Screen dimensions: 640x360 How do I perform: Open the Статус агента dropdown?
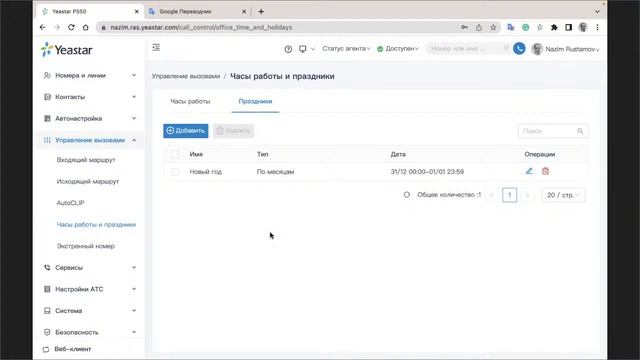point(346,49)
